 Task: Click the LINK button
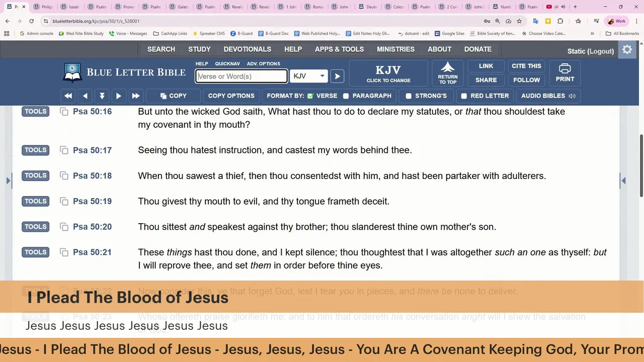tap(486, 66)
